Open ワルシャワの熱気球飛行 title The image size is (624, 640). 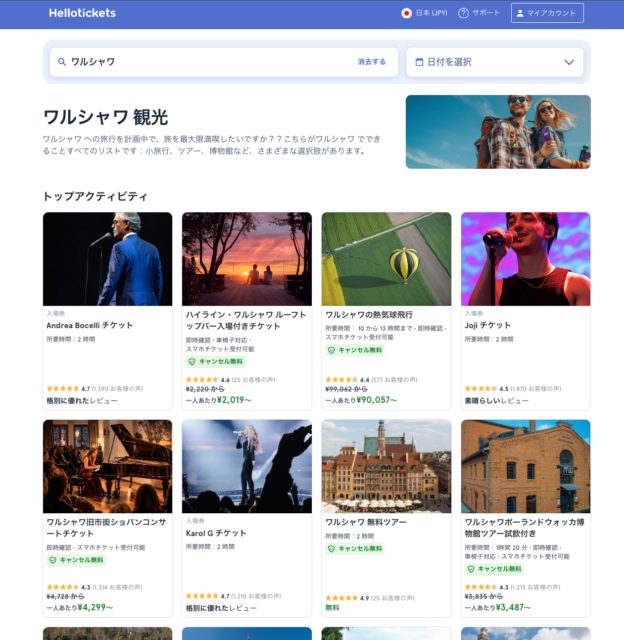[x=369, y=315]
